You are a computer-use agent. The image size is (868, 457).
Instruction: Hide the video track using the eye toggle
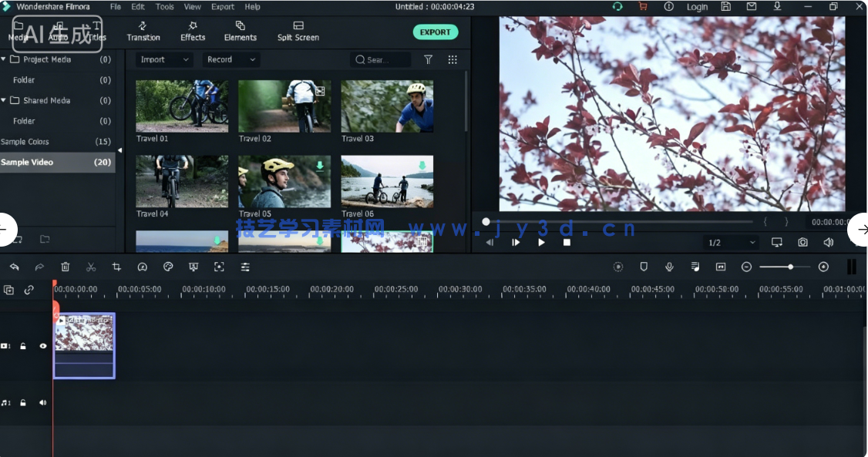click(42, 346)
